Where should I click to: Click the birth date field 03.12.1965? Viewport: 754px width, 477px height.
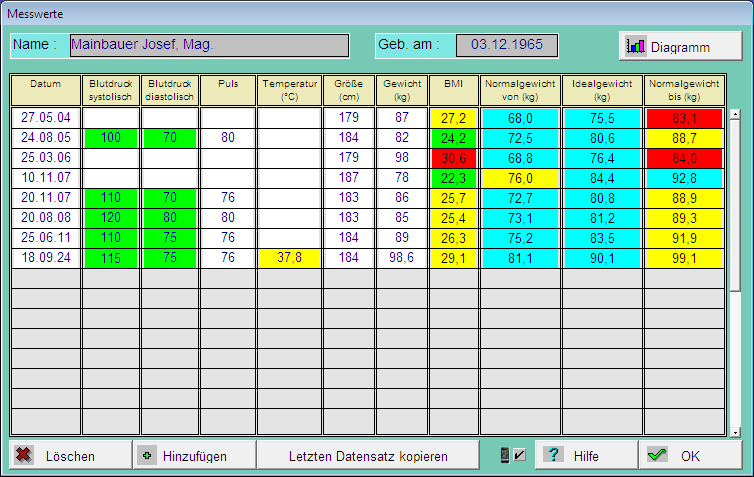point(506,45)
